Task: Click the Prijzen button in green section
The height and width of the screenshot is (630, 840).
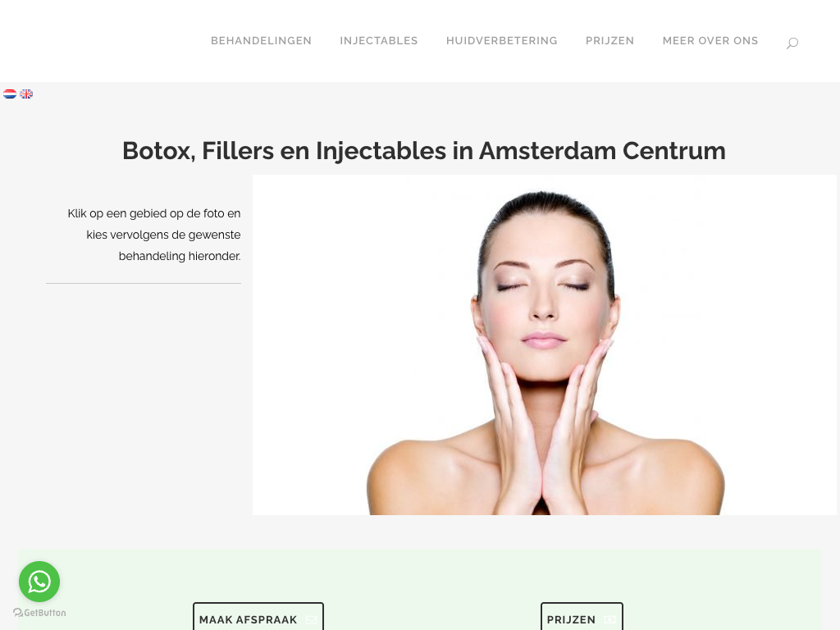Action: click(582, 618)
